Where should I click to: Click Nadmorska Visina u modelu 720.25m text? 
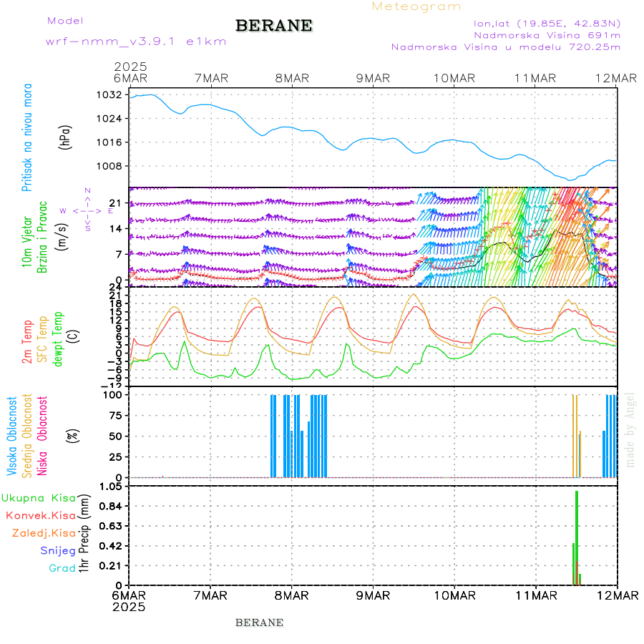point(506,47)
